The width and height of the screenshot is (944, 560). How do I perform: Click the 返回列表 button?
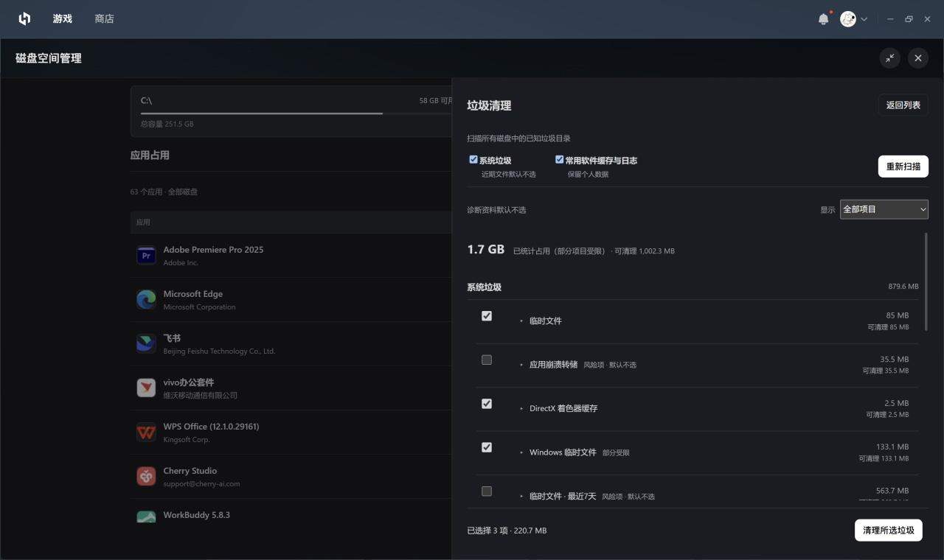coord(903,105)
